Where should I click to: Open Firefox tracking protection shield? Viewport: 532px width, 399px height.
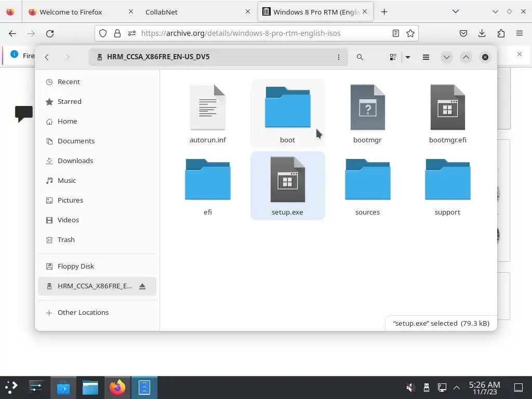103,33
